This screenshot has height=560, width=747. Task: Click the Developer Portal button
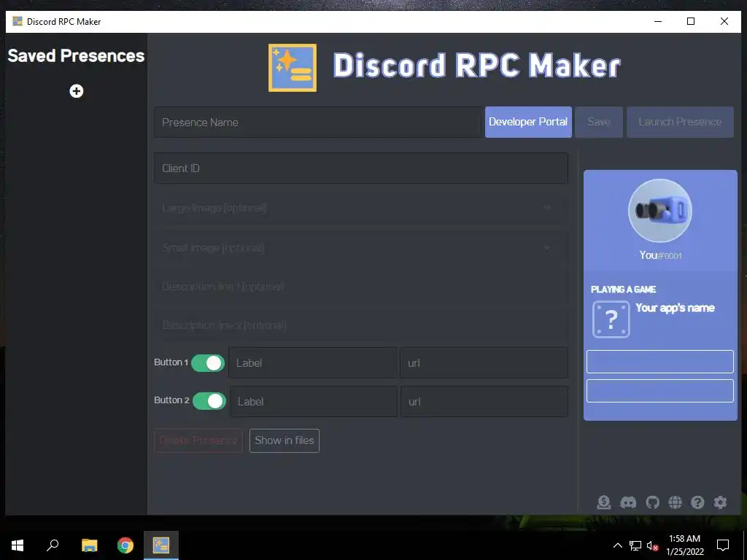528,122
